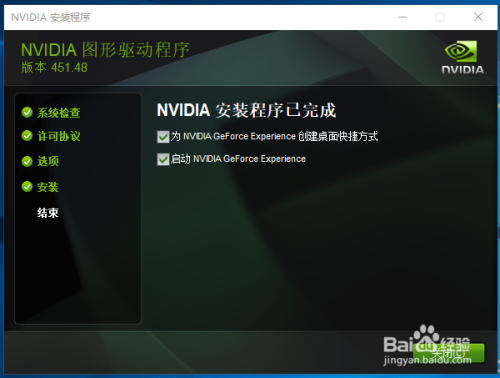Select the 选项 step label
This screenshot has width=500, height=378.
[x=48, y=161]
